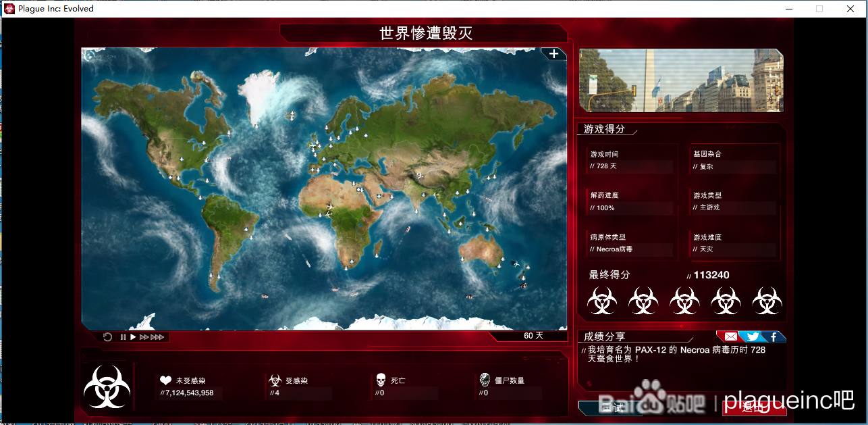Screen dimensions: 868x425
Task: Set replay to triple fast-forward speed
Action: [x=157, y=337]
